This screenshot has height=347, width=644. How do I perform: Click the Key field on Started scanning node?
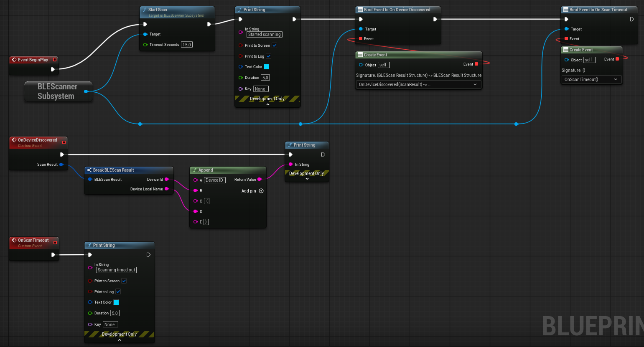[261, 89]
